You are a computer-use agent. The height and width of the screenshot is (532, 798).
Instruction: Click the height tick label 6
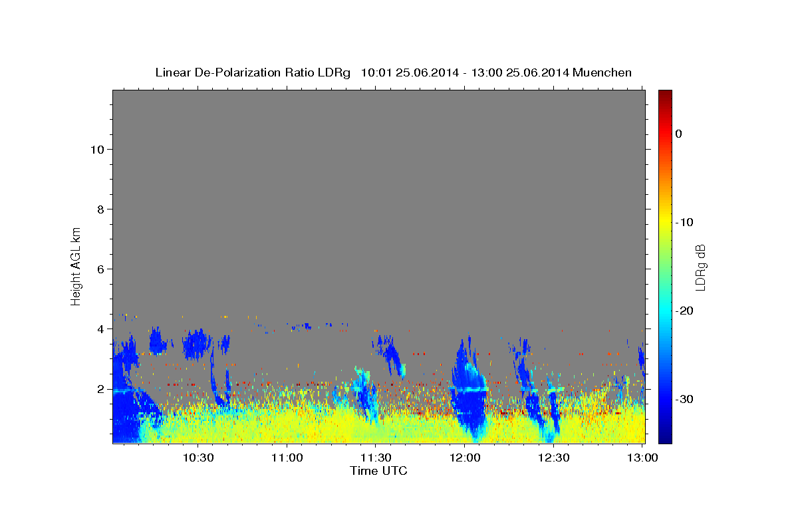click(x=101, y=269)
